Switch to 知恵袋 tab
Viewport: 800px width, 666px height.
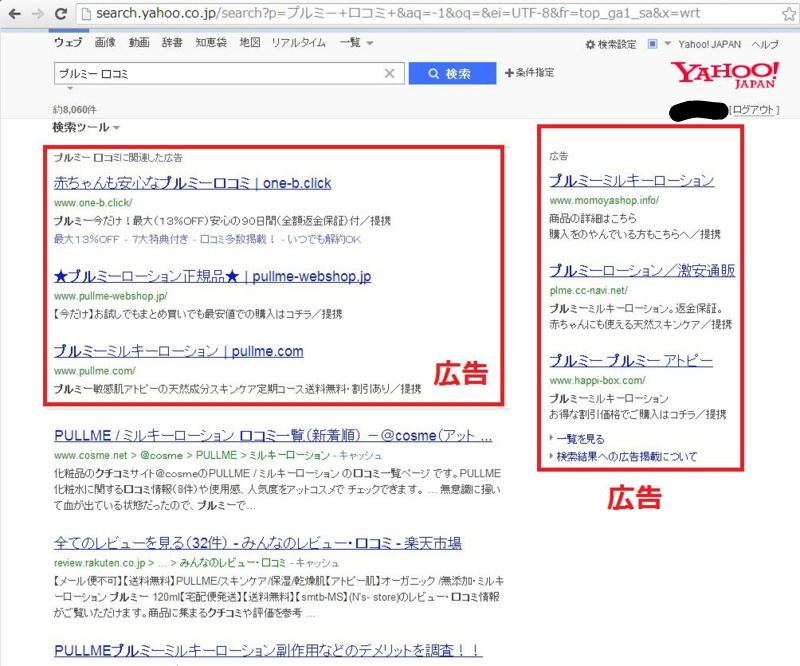211,43
